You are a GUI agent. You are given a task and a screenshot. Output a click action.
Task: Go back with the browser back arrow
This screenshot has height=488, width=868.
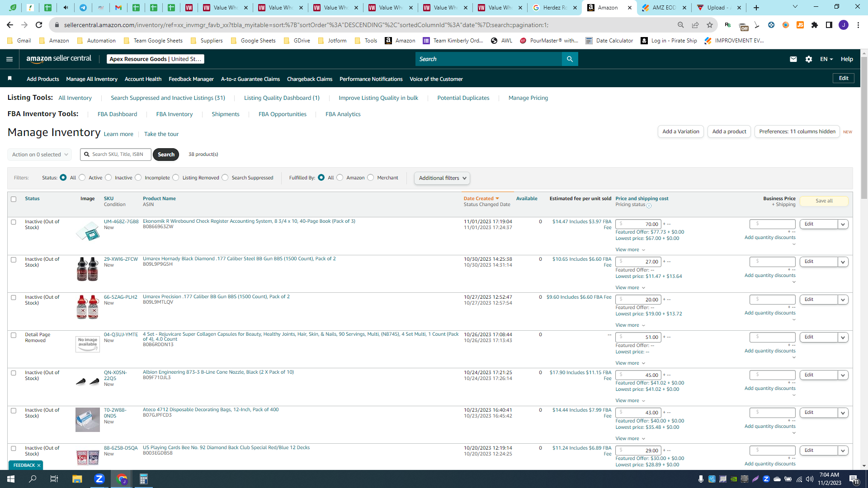click(x=10, y=25)
